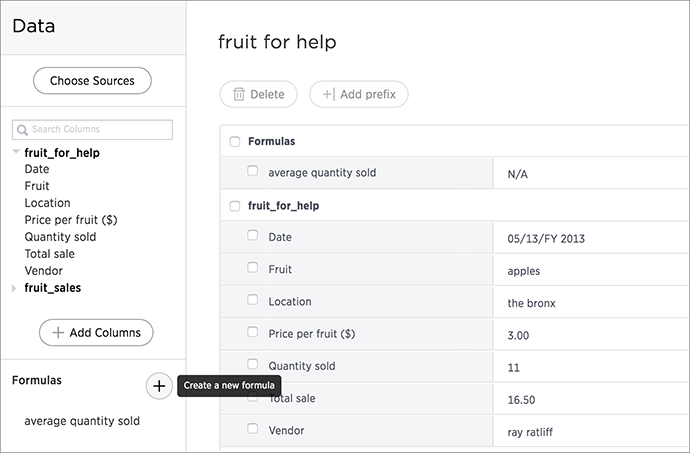The image size is (690, 453).
Task: Click the plus icon to create new formula
Action: [x=159, y=386]
